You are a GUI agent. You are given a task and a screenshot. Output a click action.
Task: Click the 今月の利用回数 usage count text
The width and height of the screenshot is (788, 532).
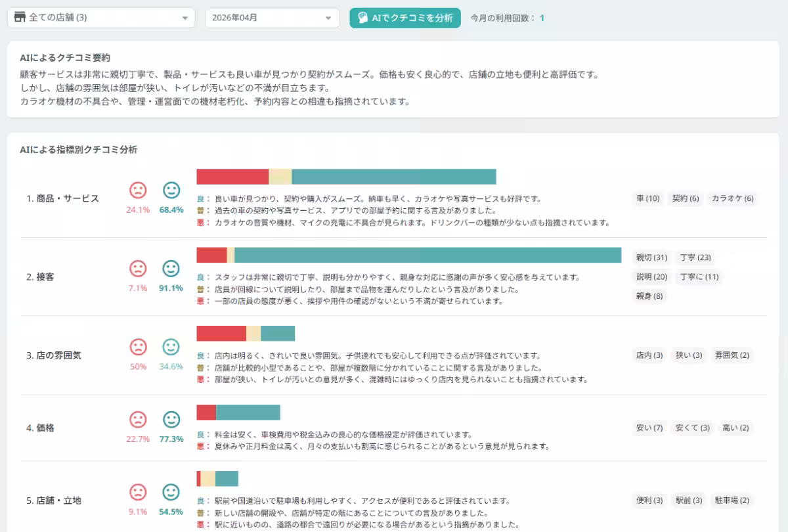pos(507,18)
